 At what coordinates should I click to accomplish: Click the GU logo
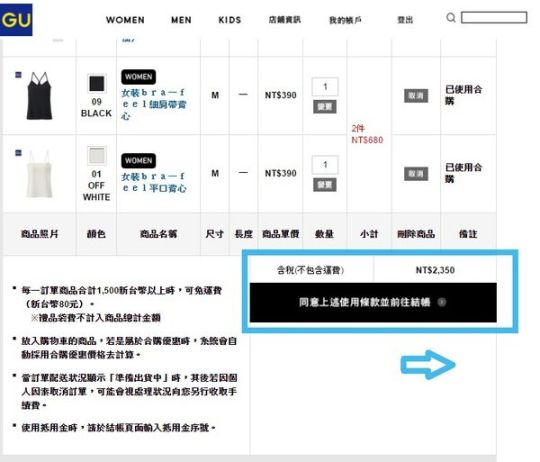pos(16,20)
